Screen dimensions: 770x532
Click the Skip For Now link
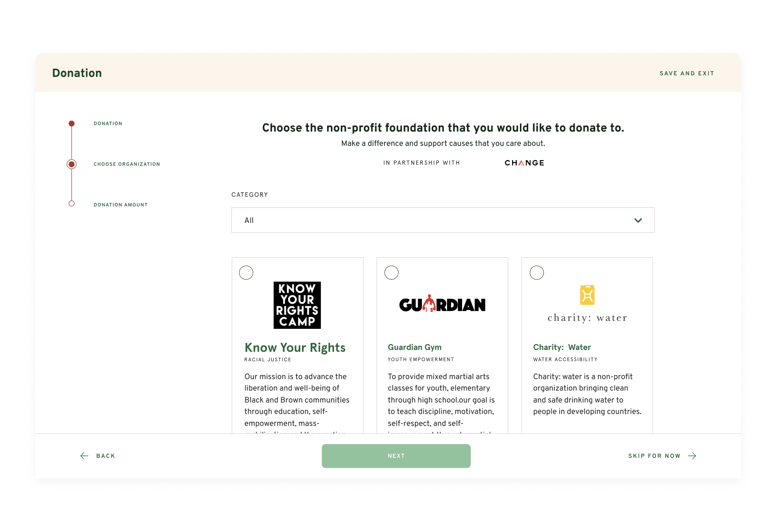coord(654,456)
